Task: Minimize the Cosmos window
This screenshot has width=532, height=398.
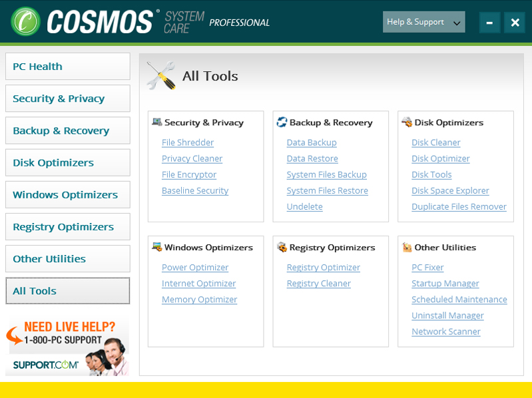Action: [x=489, y=23]
